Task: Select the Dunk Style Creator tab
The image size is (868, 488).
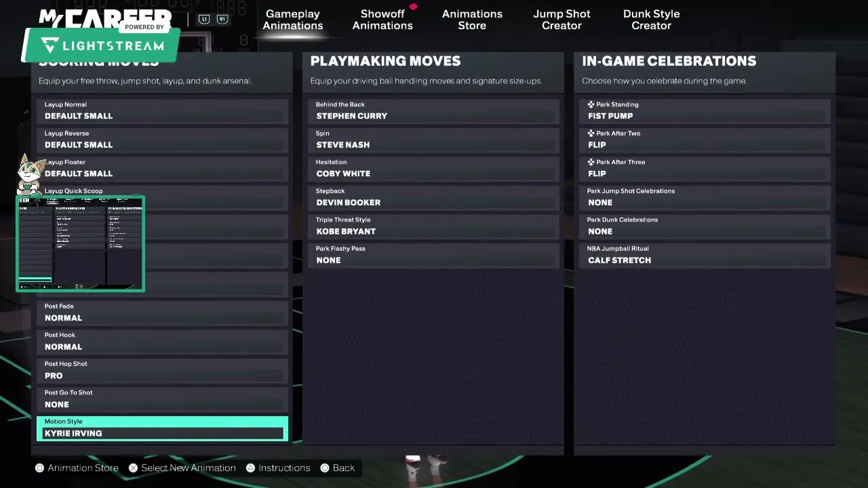Action: pyautogui.click(x=651, y=20)
